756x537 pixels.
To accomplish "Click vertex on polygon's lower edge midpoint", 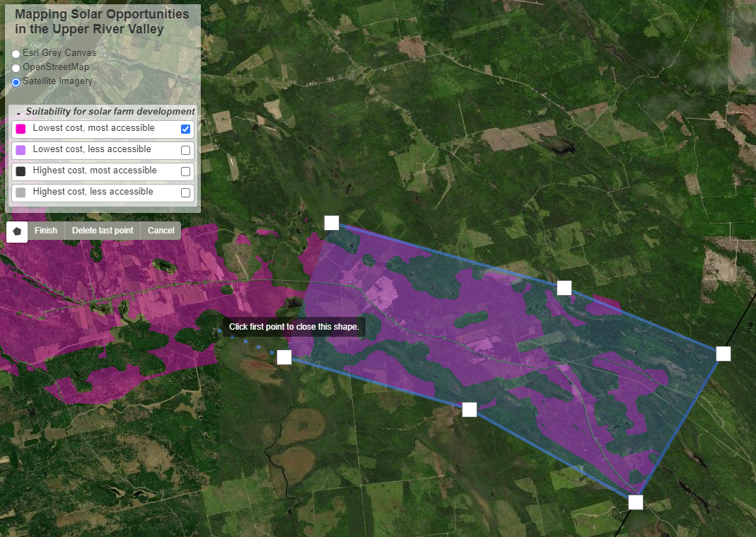I will [470, 410].
